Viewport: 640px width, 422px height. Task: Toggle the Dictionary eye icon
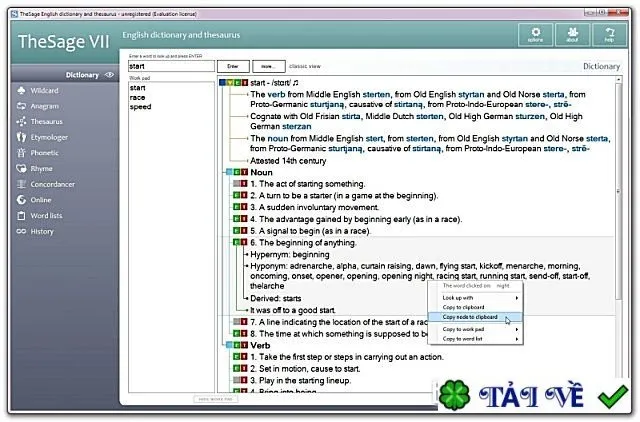109,75
